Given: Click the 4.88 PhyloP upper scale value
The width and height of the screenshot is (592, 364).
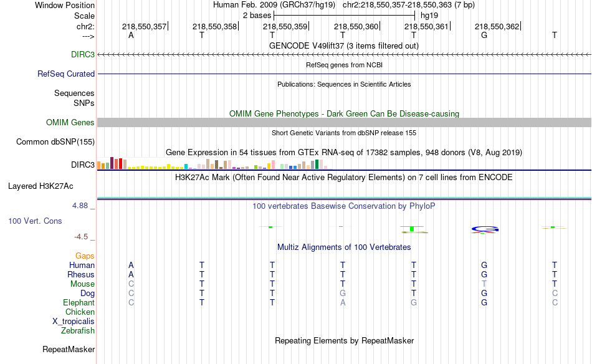Looking at the screenshot, I should click(x=80, y=206).
